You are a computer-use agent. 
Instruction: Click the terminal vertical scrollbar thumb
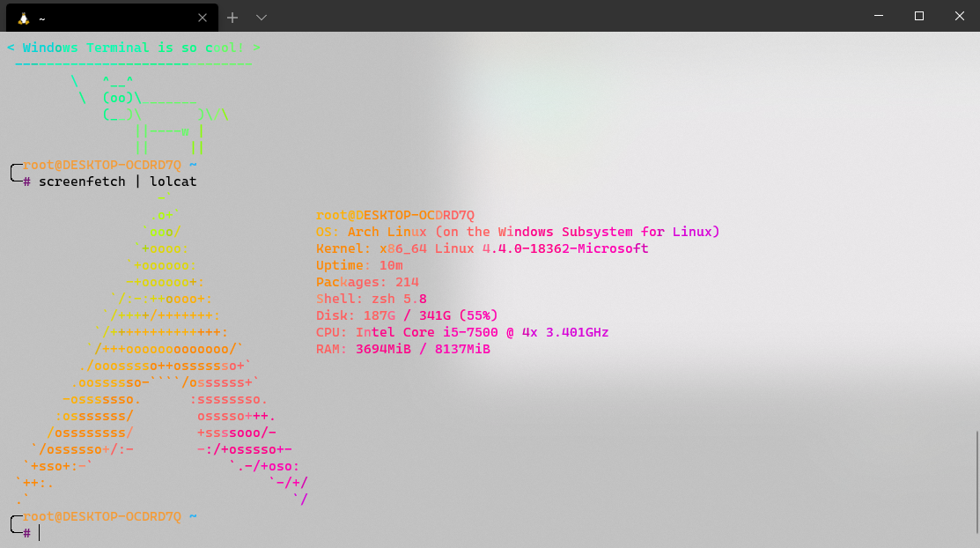tap(976, 482)
